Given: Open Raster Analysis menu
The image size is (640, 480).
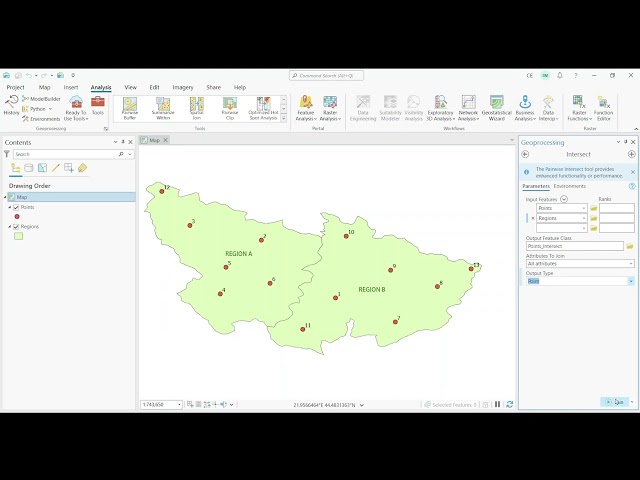Looking at the screenshot, I should tap(330, 108).
